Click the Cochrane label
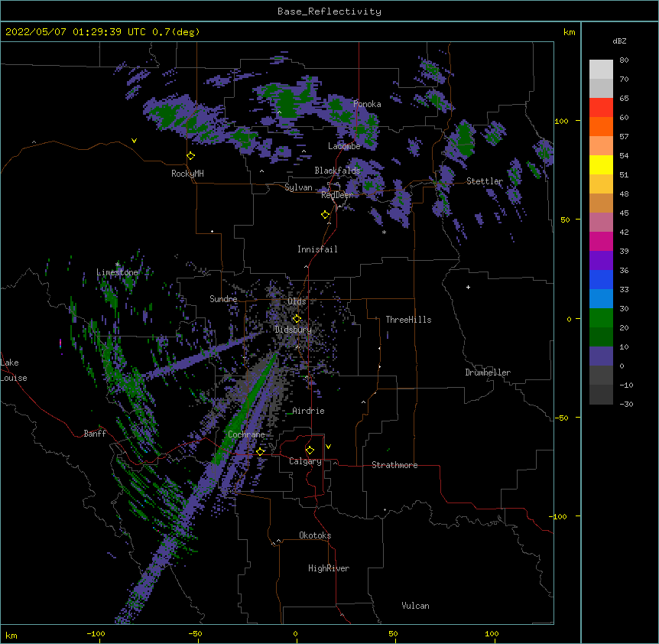 pyautogui.click(x=246, y=434)
